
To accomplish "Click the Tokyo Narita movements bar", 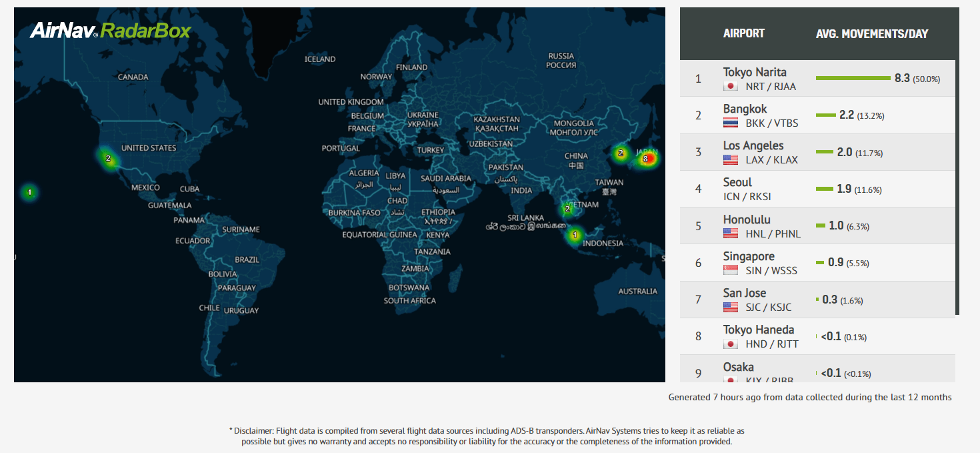I will click(x=853, y=79).
